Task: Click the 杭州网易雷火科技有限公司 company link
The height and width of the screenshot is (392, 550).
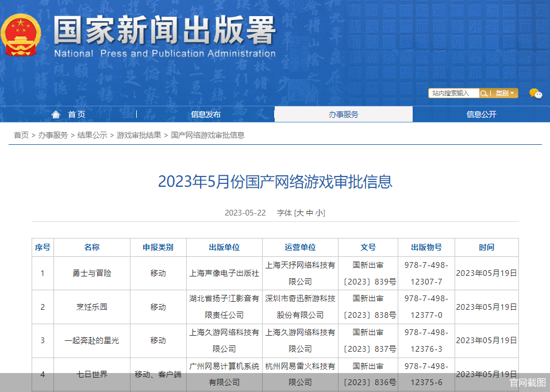Action: (x=300, y=374)
